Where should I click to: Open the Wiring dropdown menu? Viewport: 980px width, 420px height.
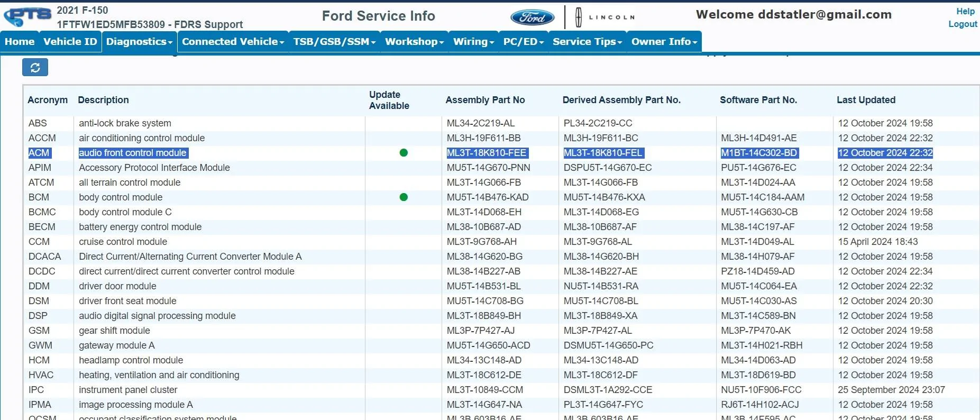point(473,42)
